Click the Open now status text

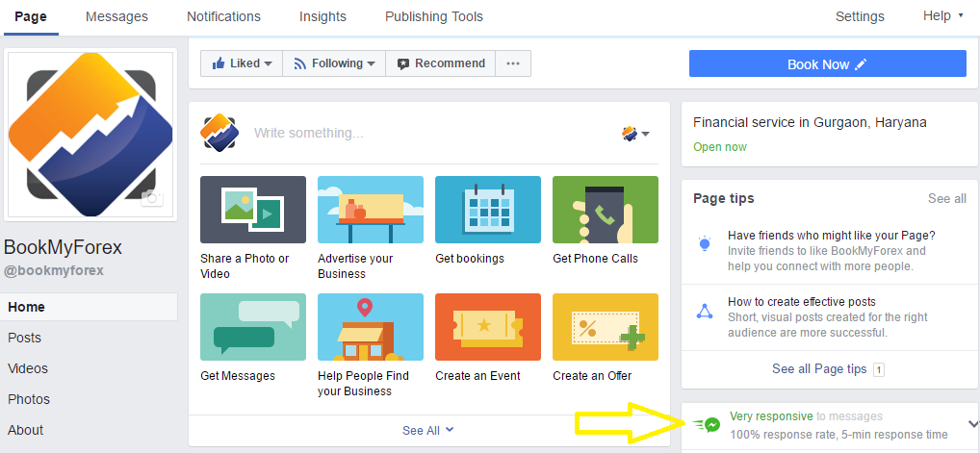(x=720, y=147)
